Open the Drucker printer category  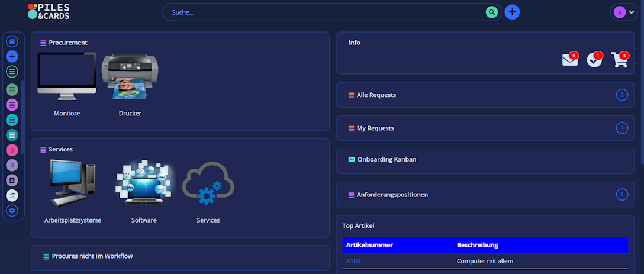[130, 77]
